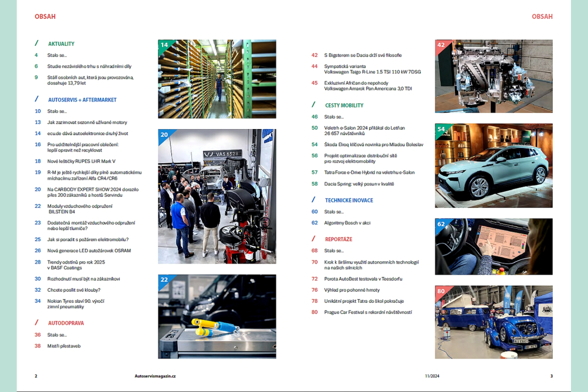Open "Pro udržitelnější pracovní oblečení" article
Image resolution: width=588 pixels, height=392 pixels.
(x=83, y=147)
